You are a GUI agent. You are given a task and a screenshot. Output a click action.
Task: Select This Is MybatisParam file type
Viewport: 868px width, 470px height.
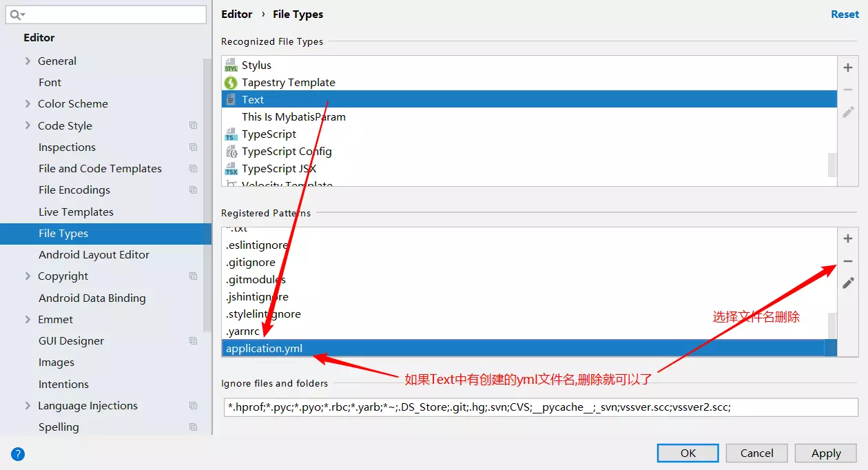pos(529,117)
